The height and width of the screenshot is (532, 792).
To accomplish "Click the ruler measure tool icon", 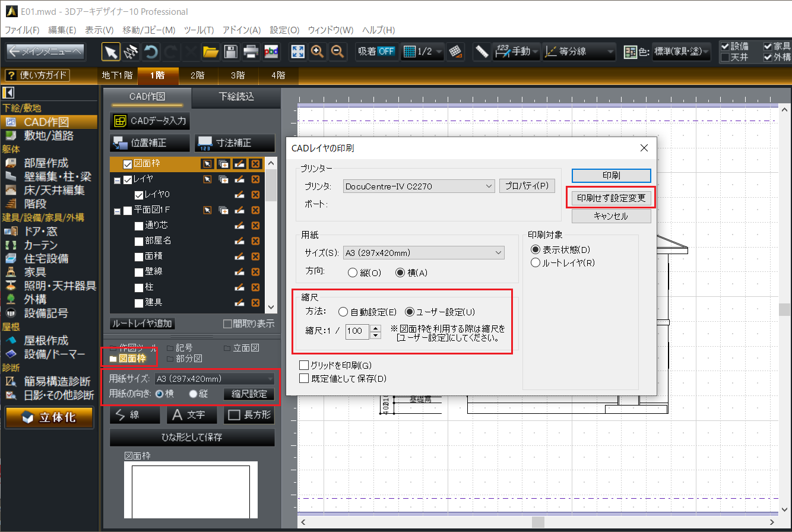I will (481, 52).
